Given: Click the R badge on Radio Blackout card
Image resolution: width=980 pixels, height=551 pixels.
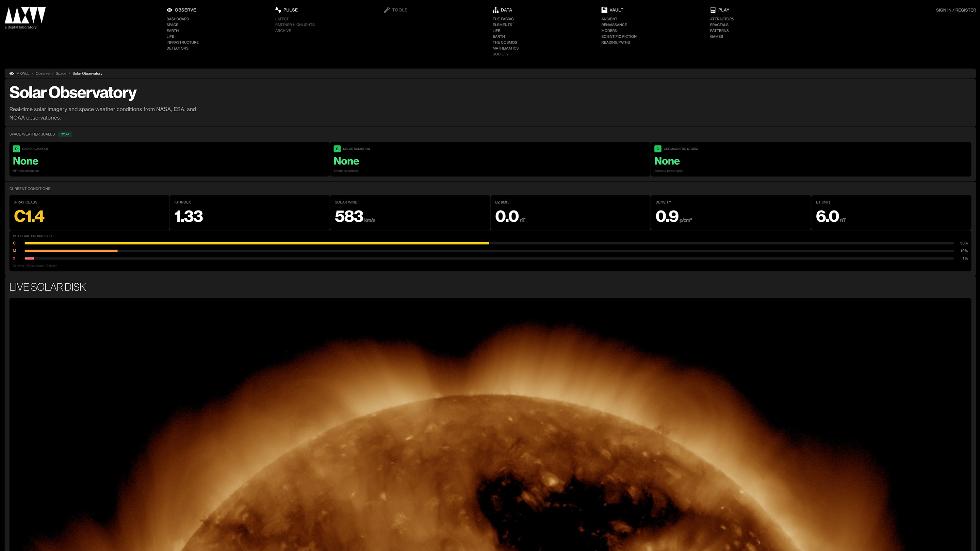Looking at the screenshot, I should pos(16,149).
